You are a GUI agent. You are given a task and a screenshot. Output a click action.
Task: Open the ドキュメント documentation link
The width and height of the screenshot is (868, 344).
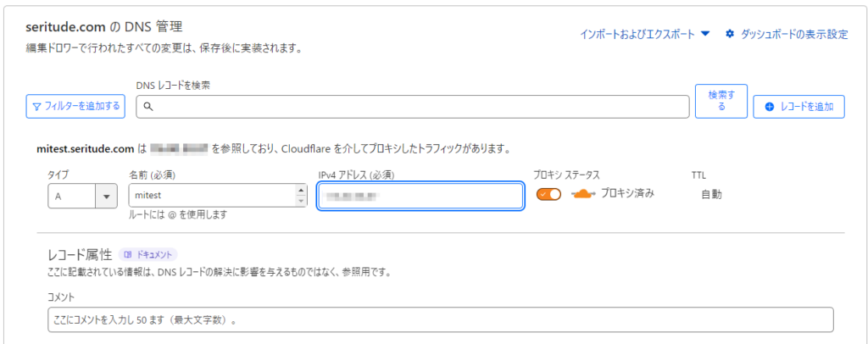pos(147,254)
